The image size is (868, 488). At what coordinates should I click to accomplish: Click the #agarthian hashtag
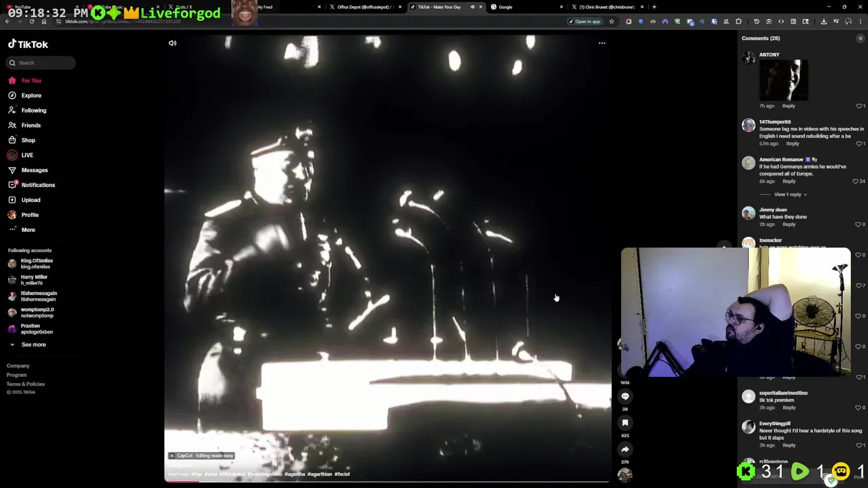coord(319,474)
